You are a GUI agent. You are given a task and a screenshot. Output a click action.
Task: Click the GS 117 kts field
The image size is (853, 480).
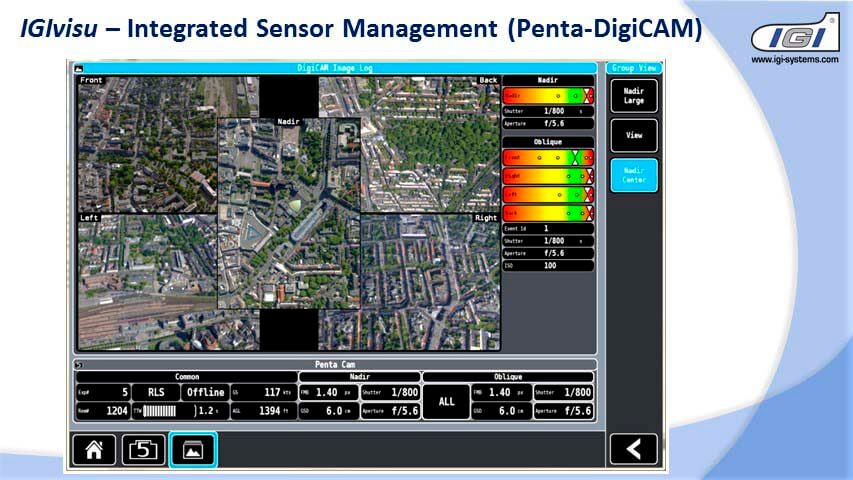[x=264, y=392]
